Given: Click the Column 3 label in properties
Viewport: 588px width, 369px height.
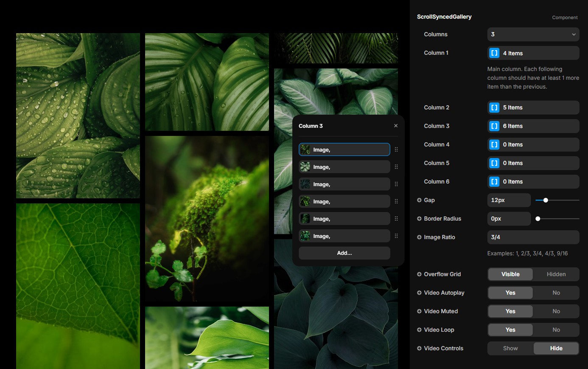Looking at the screenshot, I should coord(437,126).
